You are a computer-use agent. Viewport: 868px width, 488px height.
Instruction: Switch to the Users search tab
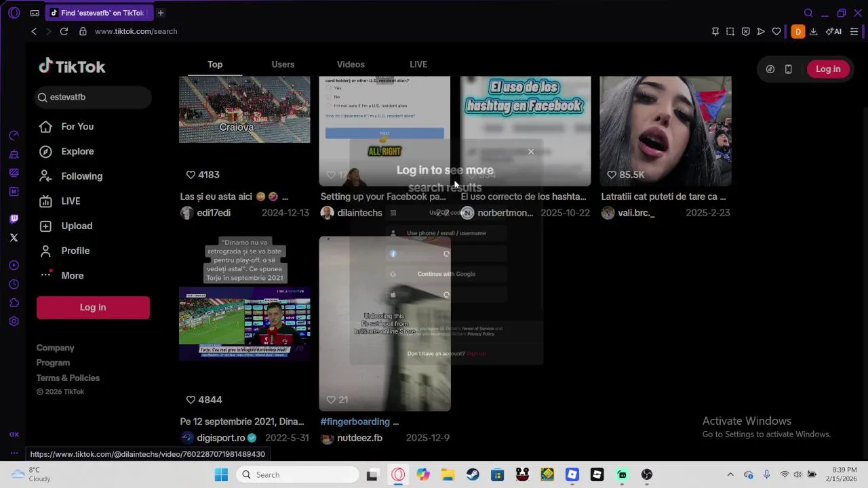(x=283, y=64)
